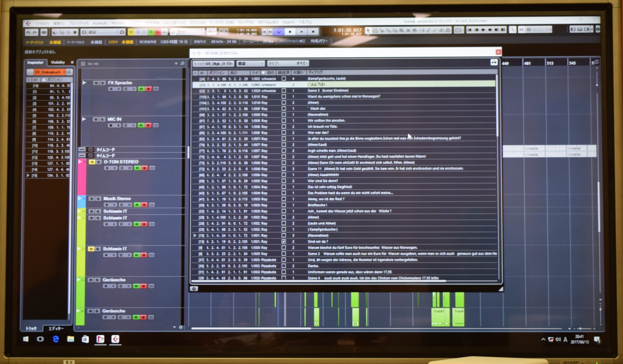Select the こんにちわ marker row
The image size is (623, 364).
[x=316, y=84]
